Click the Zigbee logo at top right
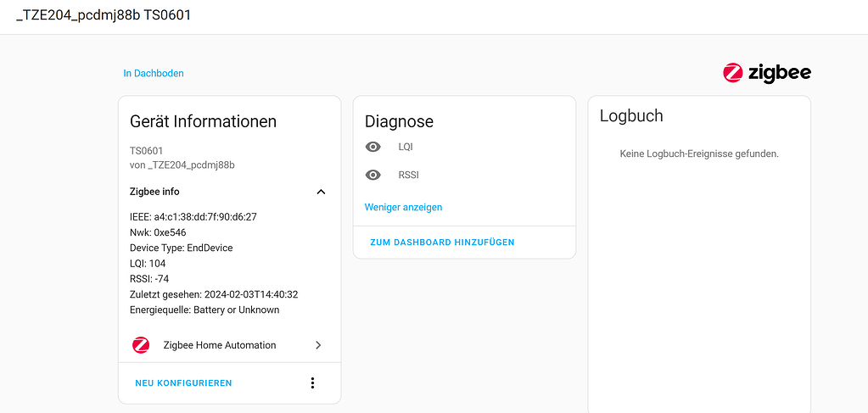Screen dimensions: 868x413 pyautogui.click(x=767, y=73)
